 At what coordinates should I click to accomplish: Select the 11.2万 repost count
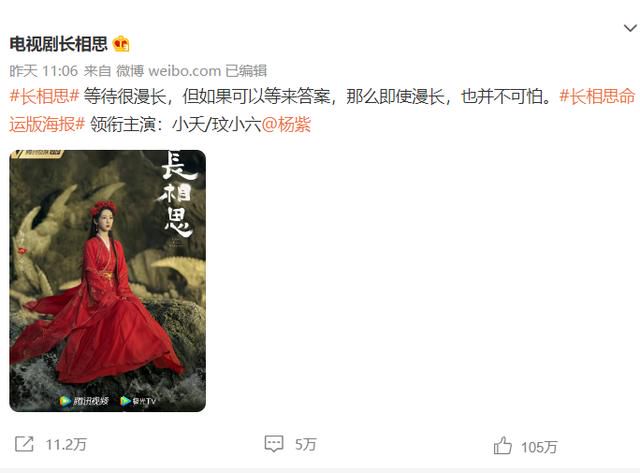coord(66,444)
